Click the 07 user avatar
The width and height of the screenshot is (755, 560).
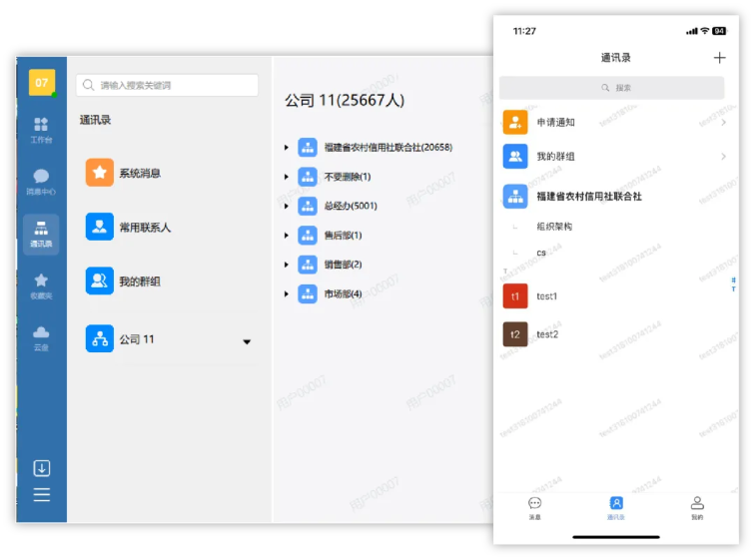click(42, 83)
